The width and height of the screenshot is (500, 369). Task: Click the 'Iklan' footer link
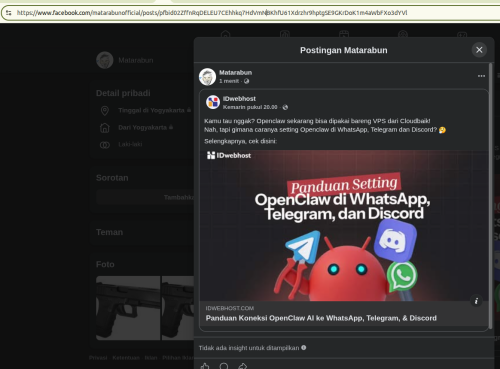coord(151,358)
